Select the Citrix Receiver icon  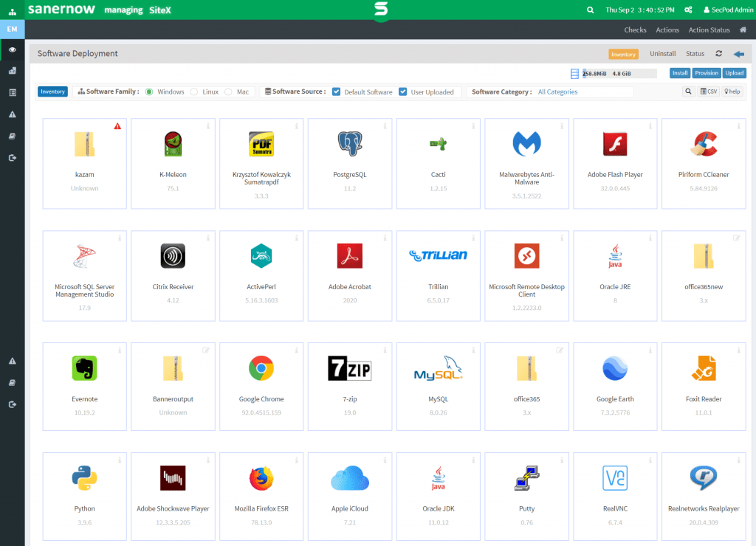click(173, 256)
